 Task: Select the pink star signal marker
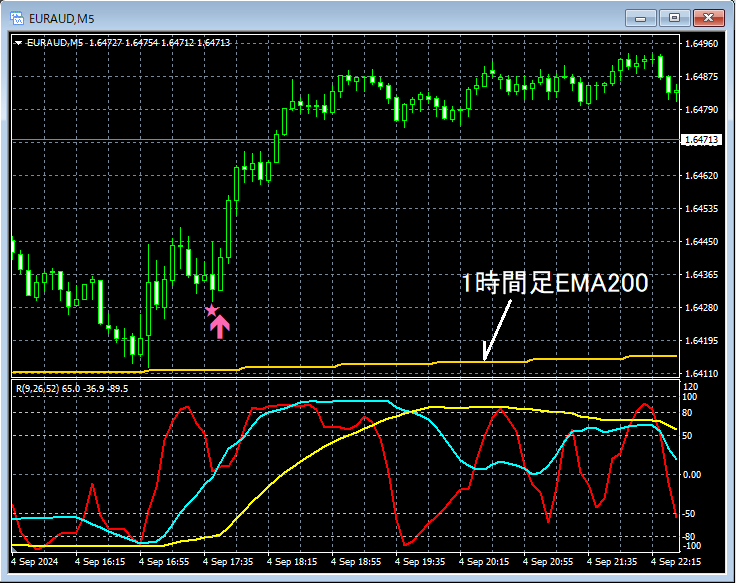pos(212,310)
